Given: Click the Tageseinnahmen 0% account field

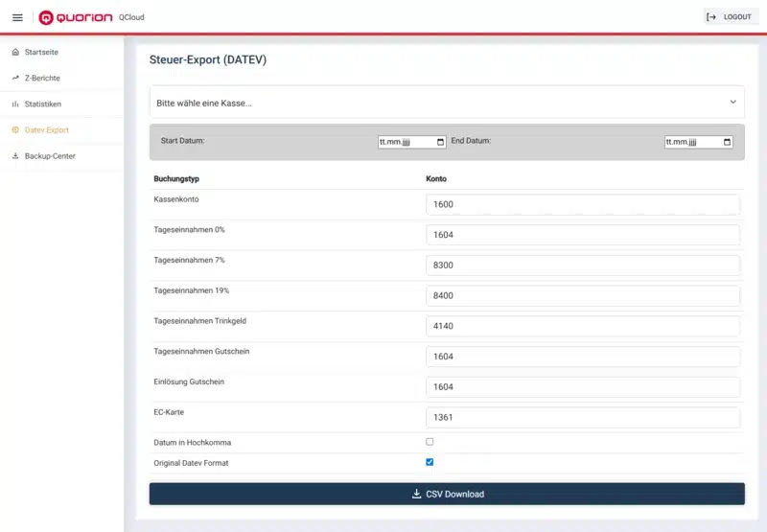Looking at the screenshot, I should [x=583, y=235].
